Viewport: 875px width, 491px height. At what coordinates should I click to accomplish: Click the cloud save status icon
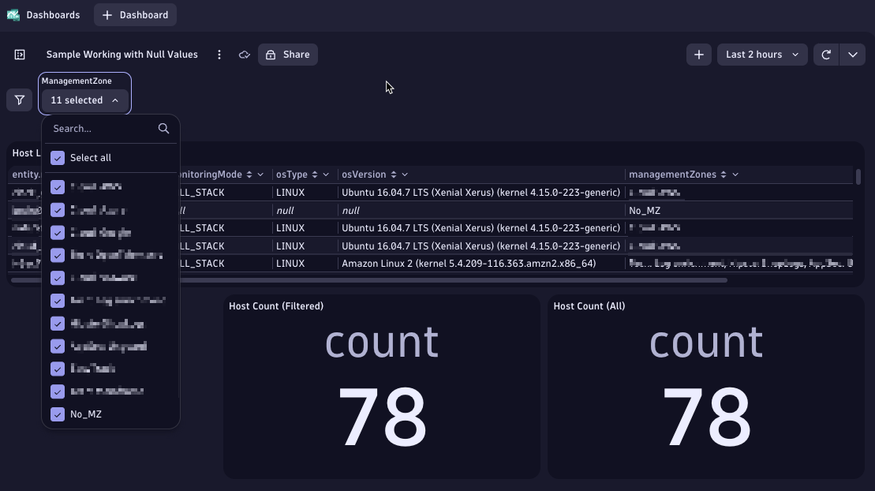point(244,55)
